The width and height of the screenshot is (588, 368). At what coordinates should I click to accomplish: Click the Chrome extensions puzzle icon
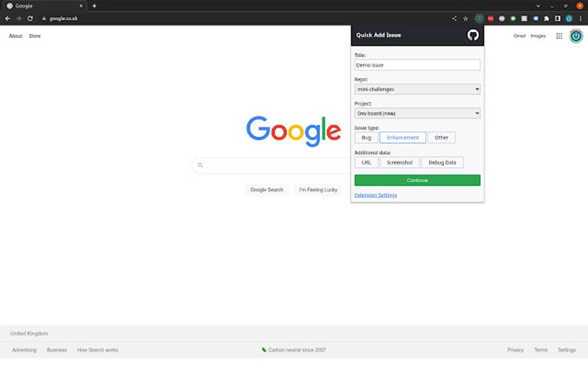(546, 18)
